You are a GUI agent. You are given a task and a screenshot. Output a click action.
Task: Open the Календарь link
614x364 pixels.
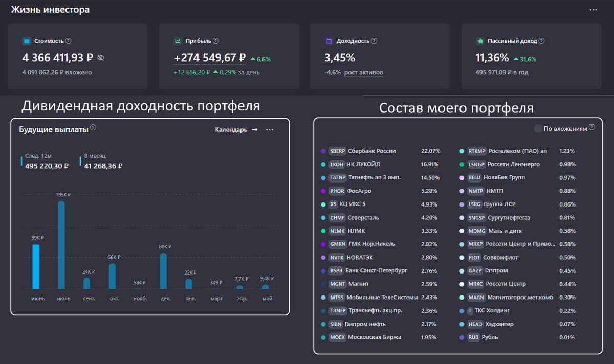[236, 130]
